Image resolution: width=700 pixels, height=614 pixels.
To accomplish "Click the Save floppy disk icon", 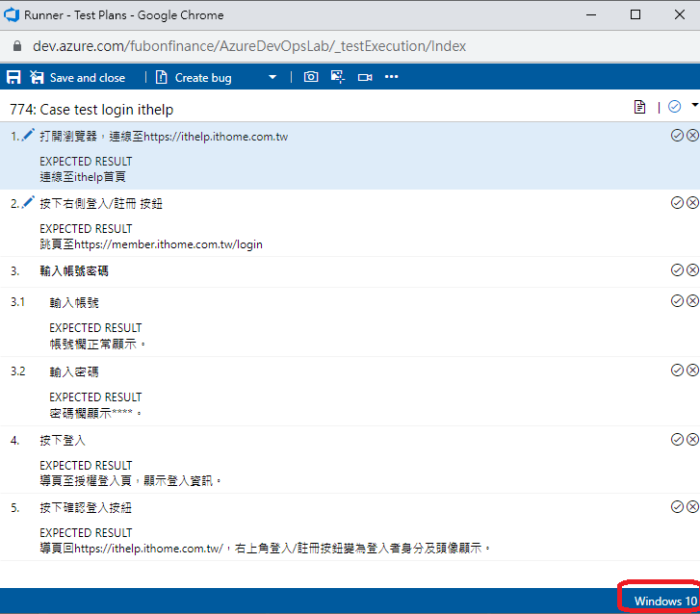I will tap(13, 77).
